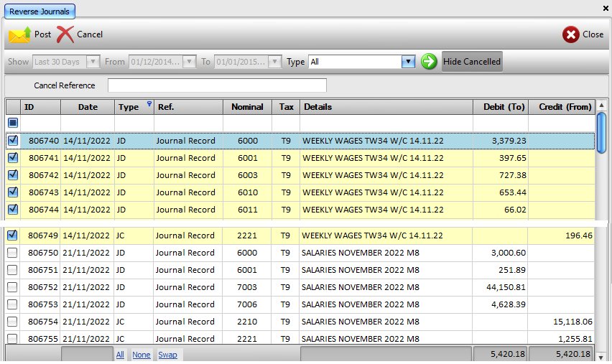Click into the Cancel Reference field
The image size is (612, 364).
click(x=217, y=85)
